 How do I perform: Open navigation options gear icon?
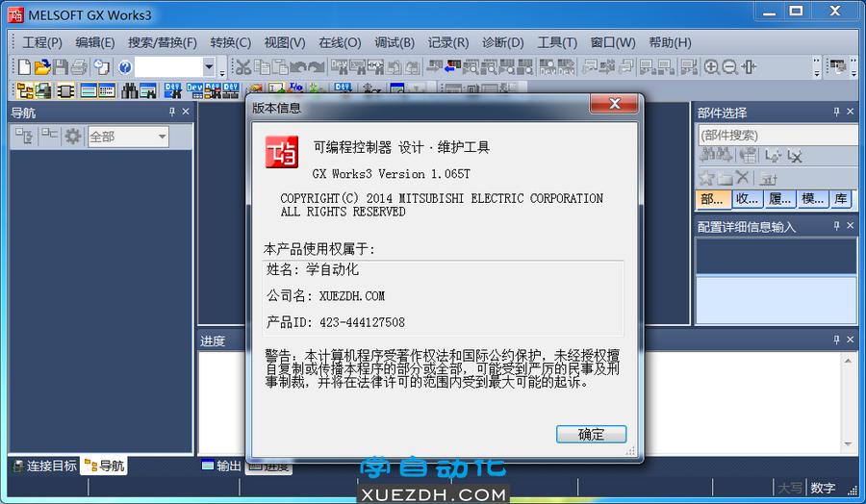pyautogui.click(x=72, y=137)
